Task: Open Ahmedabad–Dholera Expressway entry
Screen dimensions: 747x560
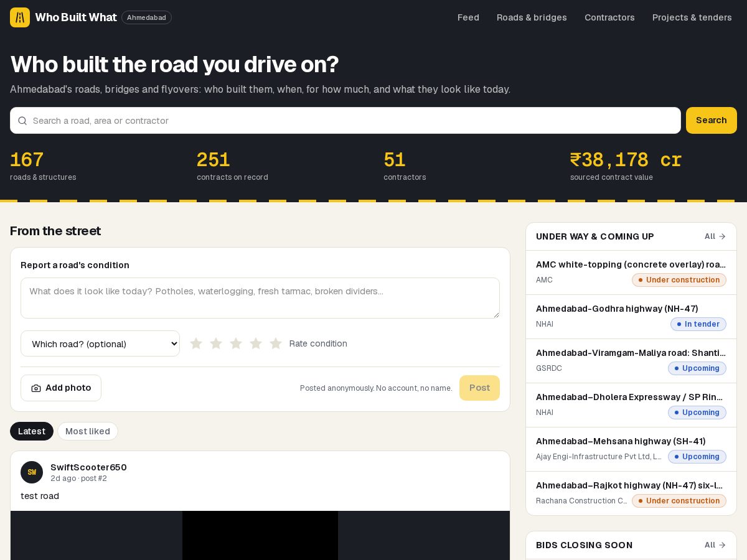Action: click(x=631, y=405)
